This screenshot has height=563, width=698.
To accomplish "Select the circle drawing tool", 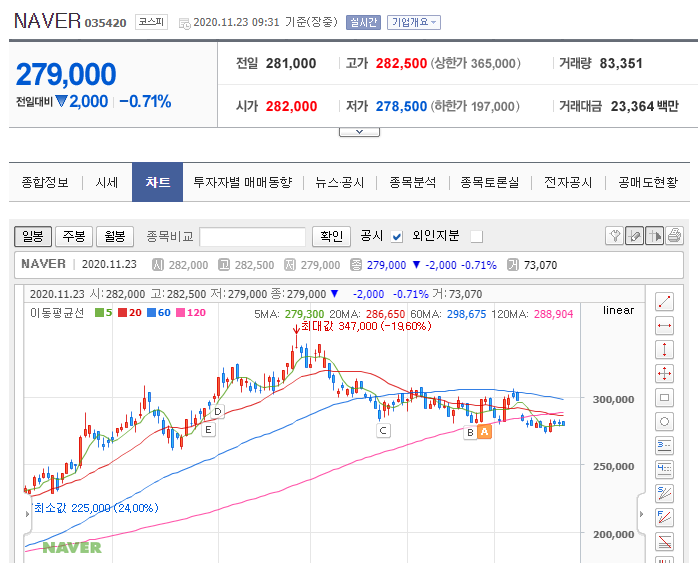I will (x=664, y=421).
